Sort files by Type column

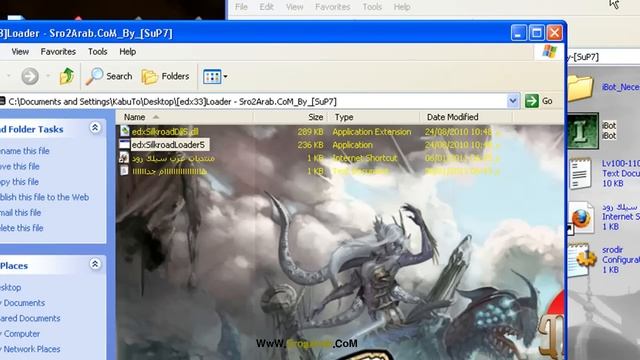click(373, 117)
